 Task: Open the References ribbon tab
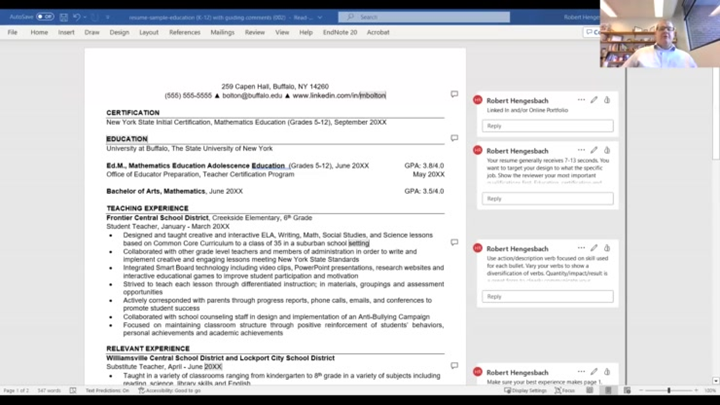pos(184,32)
